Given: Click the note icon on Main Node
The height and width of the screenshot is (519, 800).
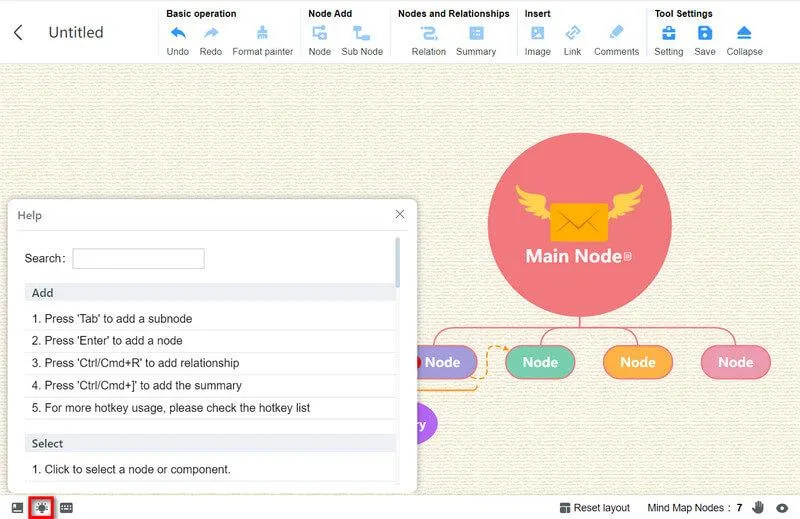Looking at the screenshot, I should [x=628, y=257].
